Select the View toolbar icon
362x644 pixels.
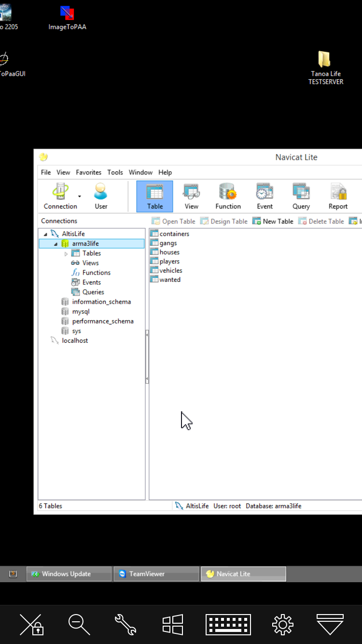[x=191, y=192]
